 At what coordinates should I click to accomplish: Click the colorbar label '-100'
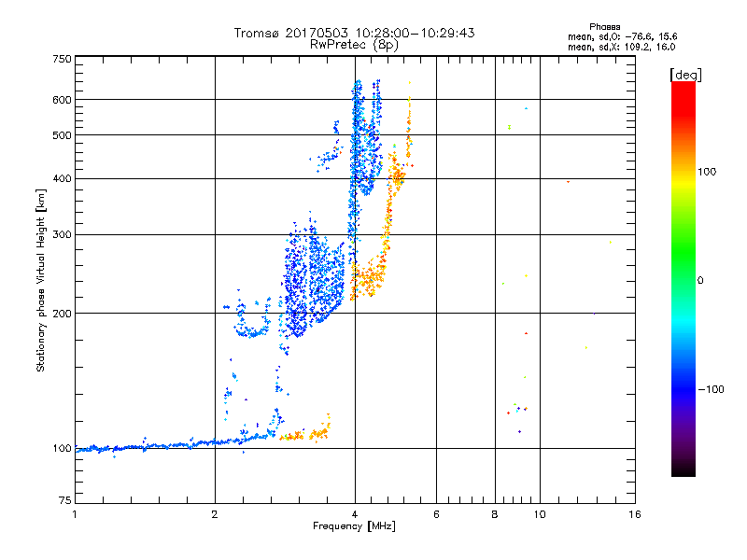pos(711,389)
